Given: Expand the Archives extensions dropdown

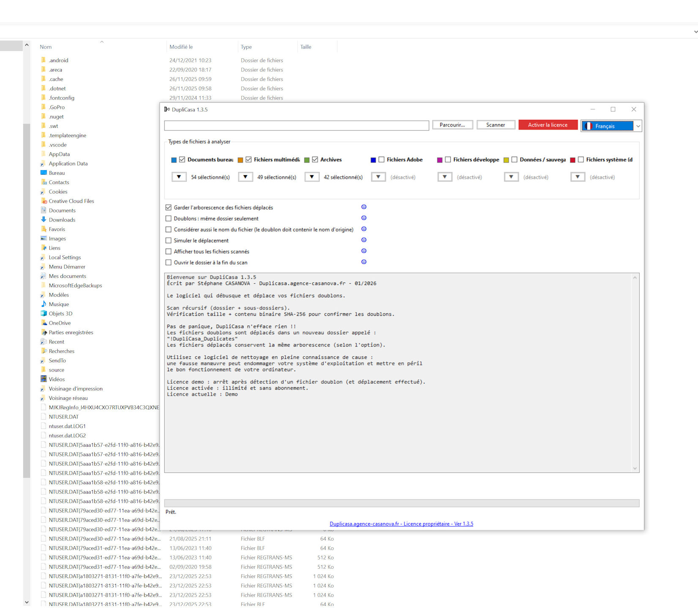Looking at the screenshot, I should click(x=312, y=177).
